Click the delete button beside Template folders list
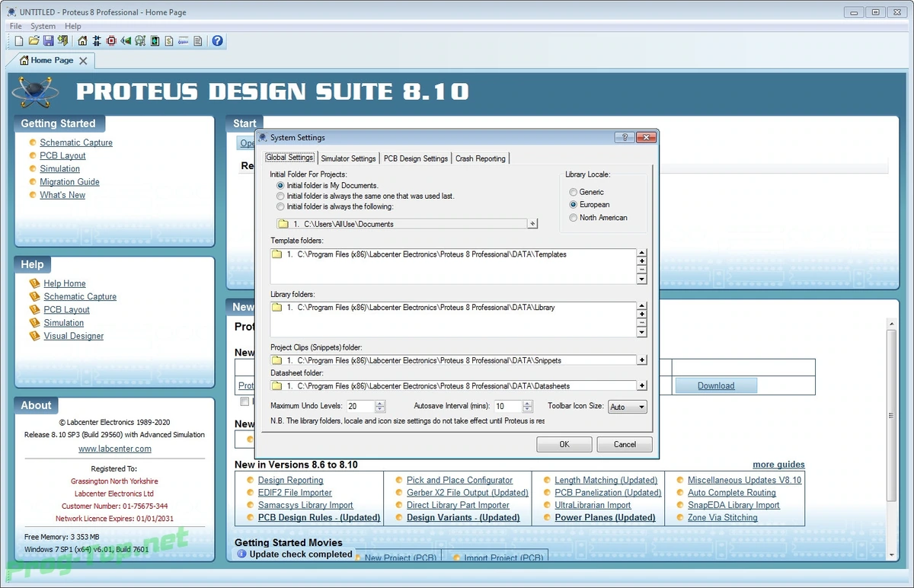This screenshot has width=914, height=588. [642, 270]
